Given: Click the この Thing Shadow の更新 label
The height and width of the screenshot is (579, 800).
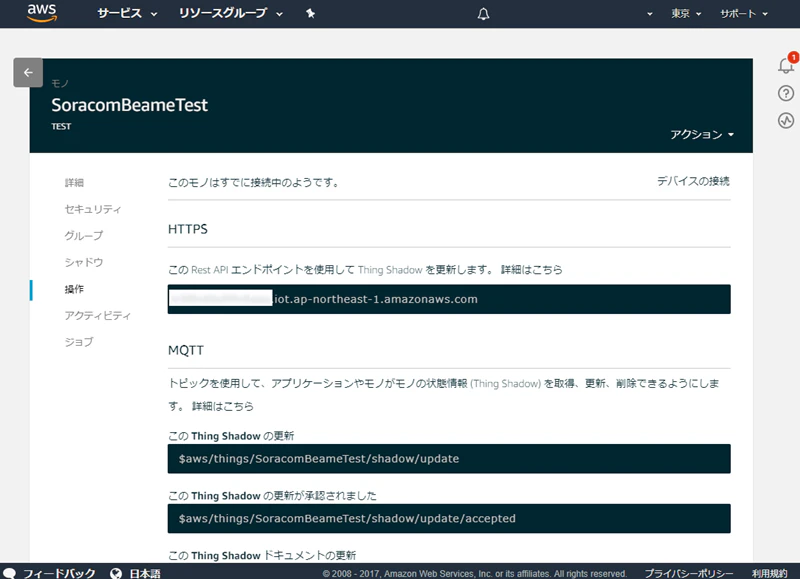Looking at the screenshot, I should tap(231, 436).
